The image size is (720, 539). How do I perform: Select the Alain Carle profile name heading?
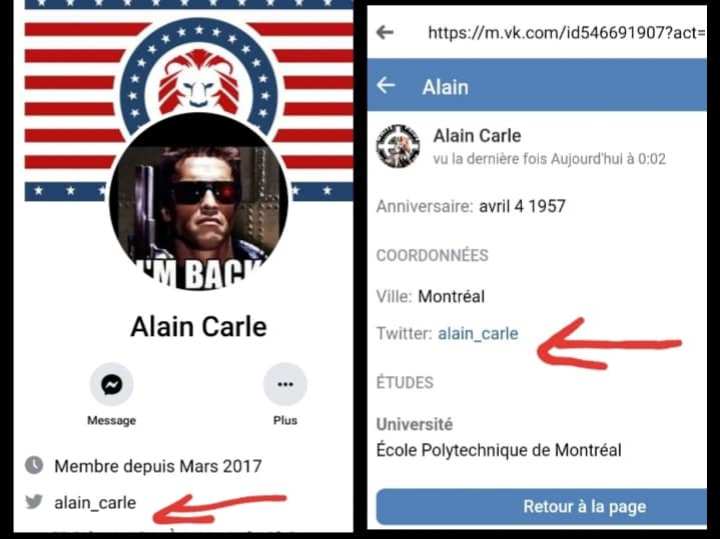click(x=198, y=327)
